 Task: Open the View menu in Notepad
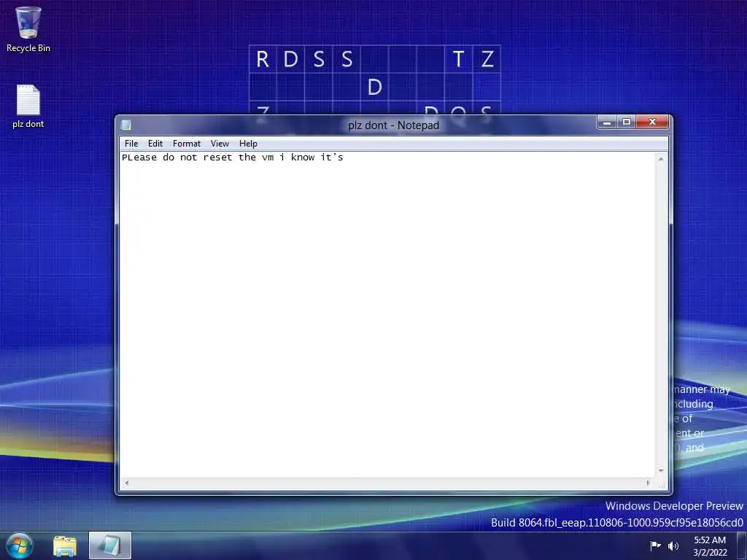tap(220, 144)
